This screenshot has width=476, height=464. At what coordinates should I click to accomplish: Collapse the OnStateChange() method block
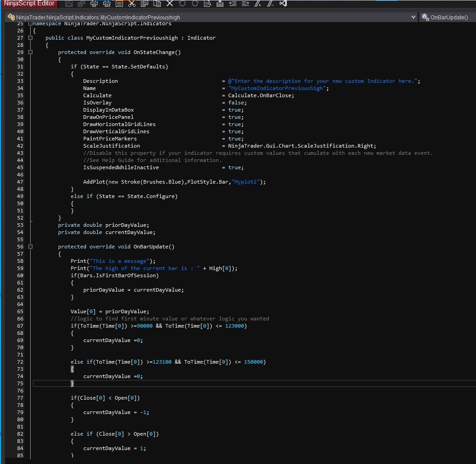30,52
